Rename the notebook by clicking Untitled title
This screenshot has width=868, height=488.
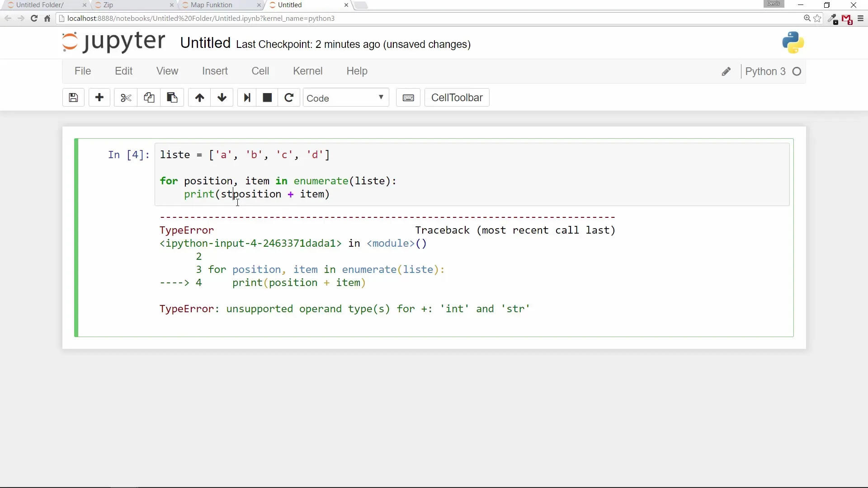click(205, 43)
